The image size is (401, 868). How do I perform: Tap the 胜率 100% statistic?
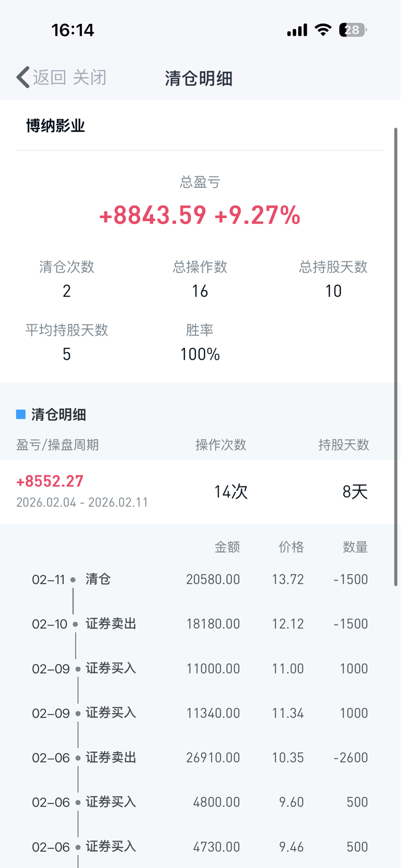[200, 343]
